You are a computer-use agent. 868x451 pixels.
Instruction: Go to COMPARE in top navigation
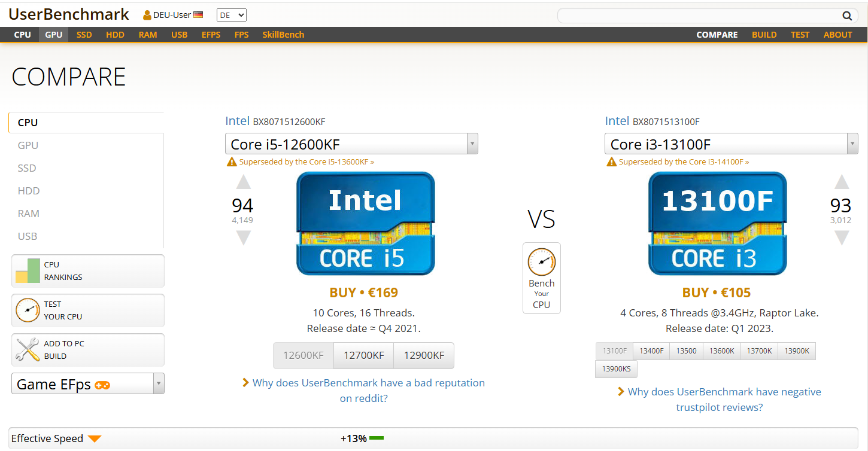(717, 35)
